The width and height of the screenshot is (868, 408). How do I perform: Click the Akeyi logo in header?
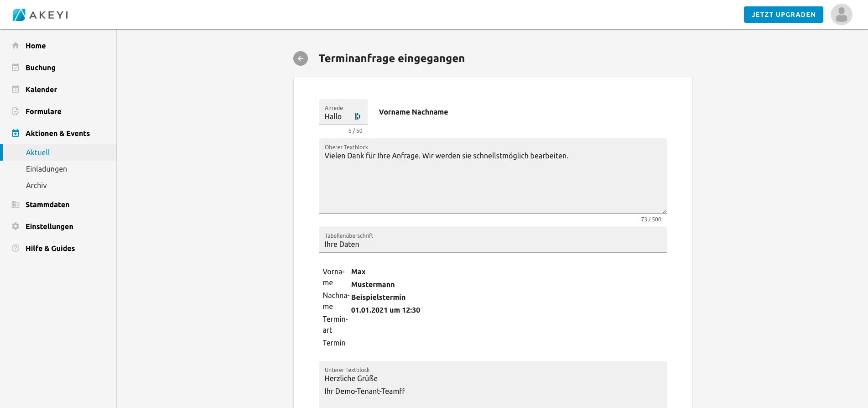pyautogui.click(x=40, y=15)
